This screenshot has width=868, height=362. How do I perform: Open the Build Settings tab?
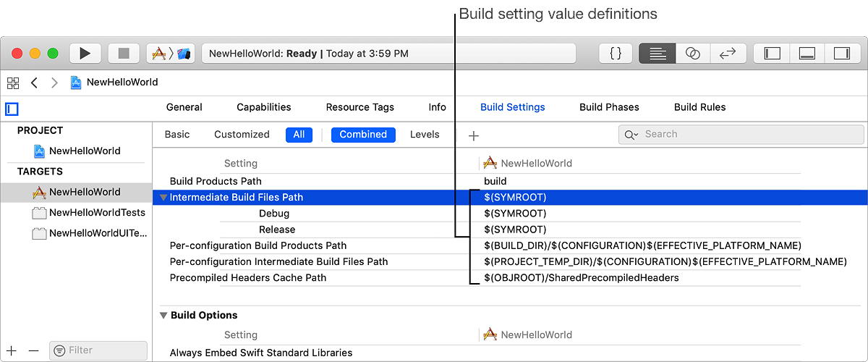(513, 107)
